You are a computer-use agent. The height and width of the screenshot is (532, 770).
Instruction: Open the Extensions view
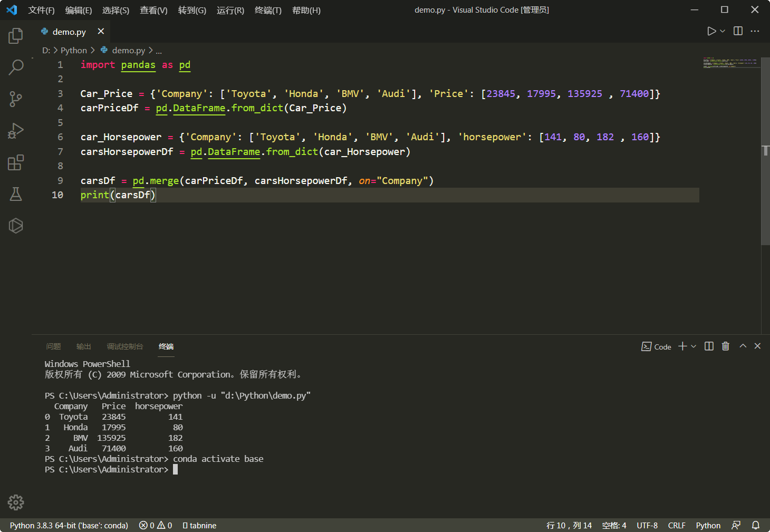15,162
